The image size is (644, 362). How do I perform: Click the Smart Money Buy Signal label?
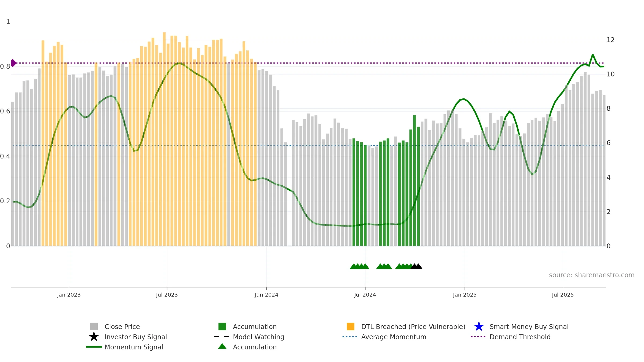529,327
